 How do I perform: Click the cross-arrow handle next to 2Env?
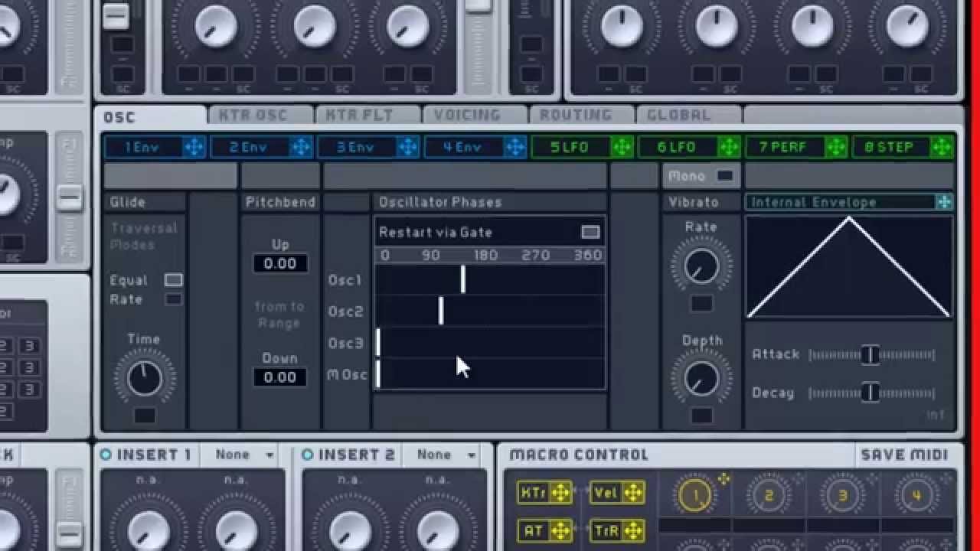(x=302, y=147)
